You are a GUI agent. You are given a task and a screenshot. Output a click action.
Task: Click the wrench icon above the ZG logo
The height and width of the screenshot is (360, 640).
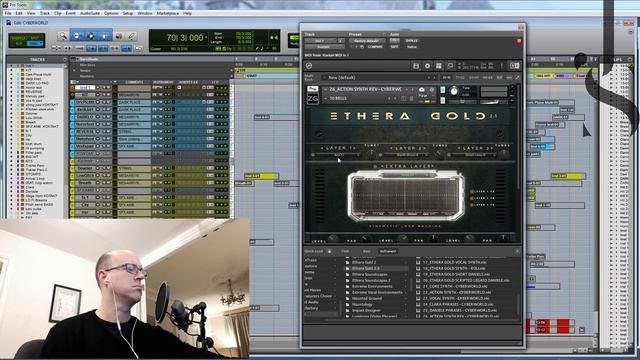(x=312, y=89)
